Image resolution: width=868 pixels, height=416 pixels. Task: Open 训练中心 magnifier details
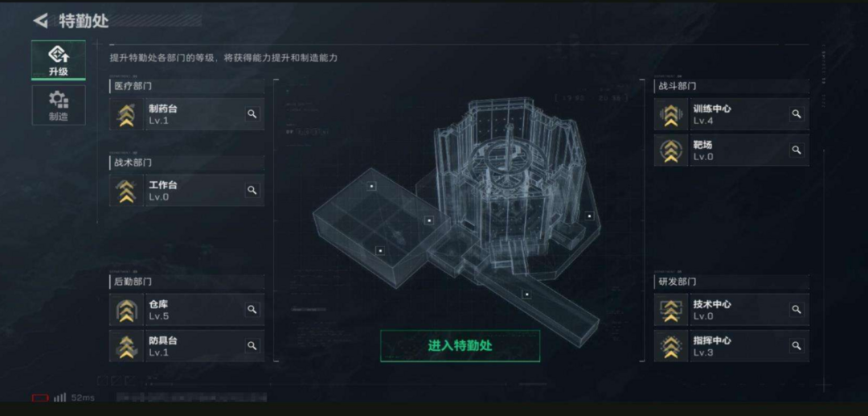coord(796,114)
